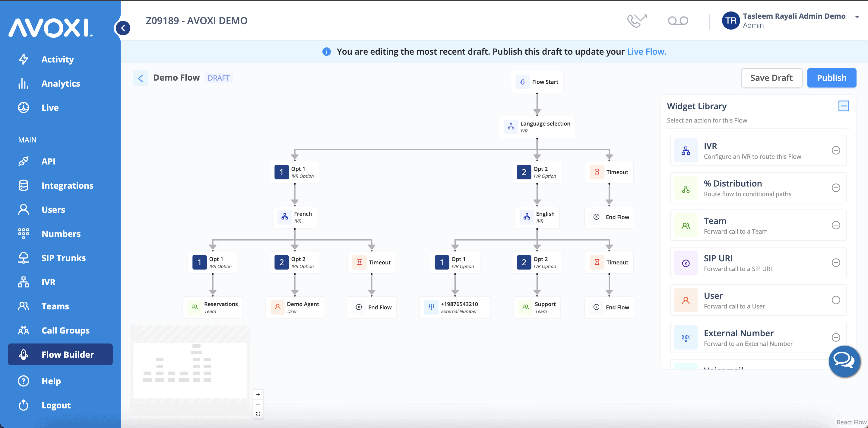868x428 pixels.
Task: Publish the draft flow
Action: click(832, 78)
